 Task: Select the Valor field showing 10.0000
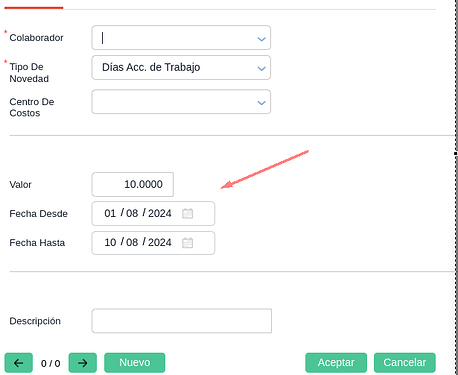pyautogui.click(x=133, y=184)
